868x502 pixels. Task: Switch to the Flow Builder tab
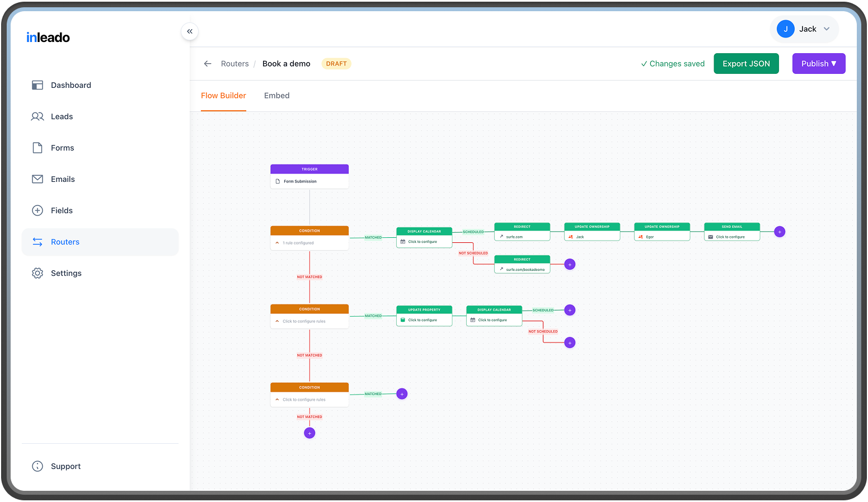pyautogui.click(x=223, y=96)
